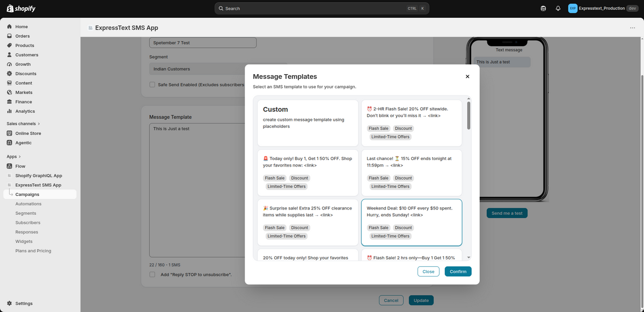This screenshot has width=644, height=312.
Task: Go to Widgets in app menu
Action: click(24, 242)
